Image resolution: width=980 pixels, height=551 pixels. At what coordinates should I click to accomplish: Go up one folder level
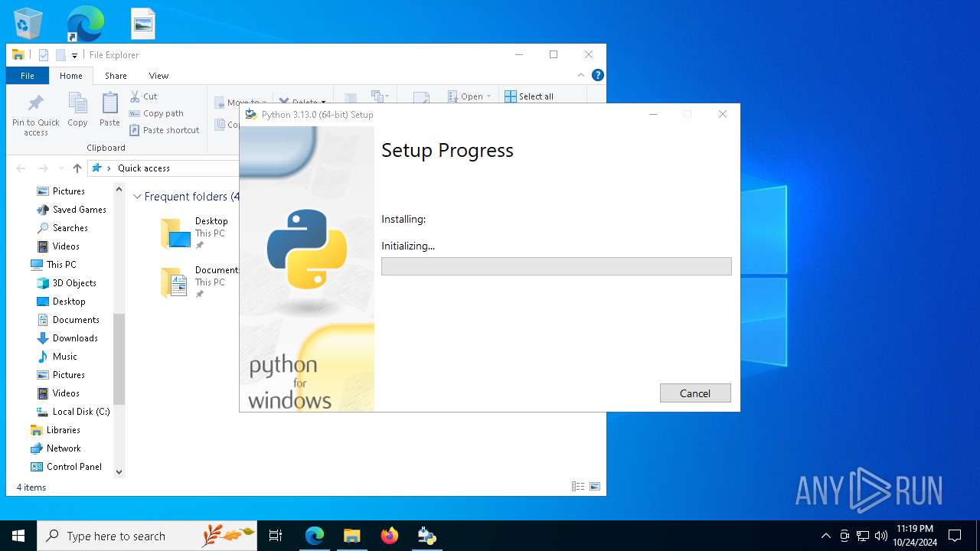(x=77, y=168)
